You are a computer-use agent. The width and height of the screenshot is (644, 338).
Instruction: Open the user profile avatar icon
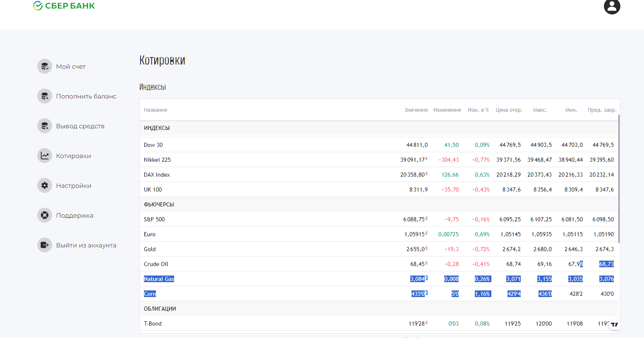(x=612, y=6)
